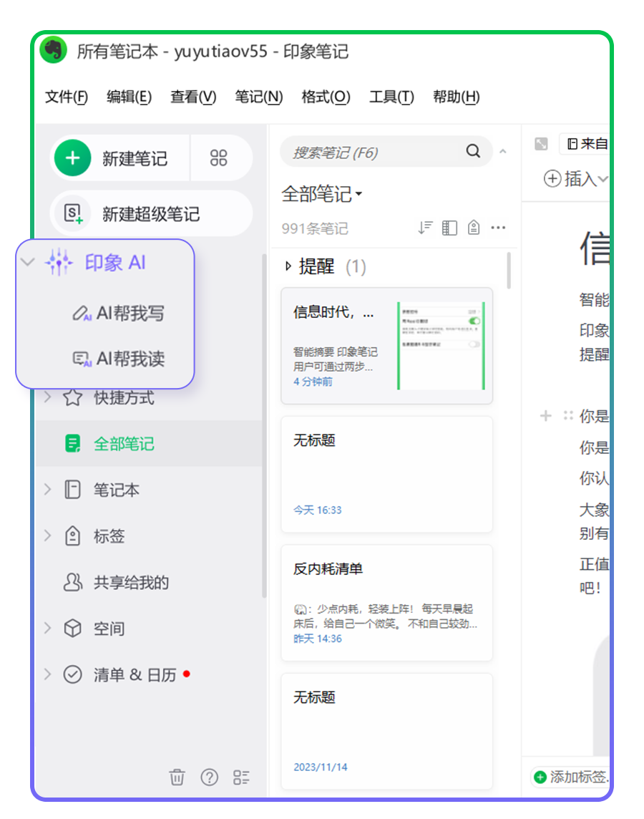Click the 新建超级笔记 button
Viewport: 644px width, 819px height.
[x=152, y=213]
